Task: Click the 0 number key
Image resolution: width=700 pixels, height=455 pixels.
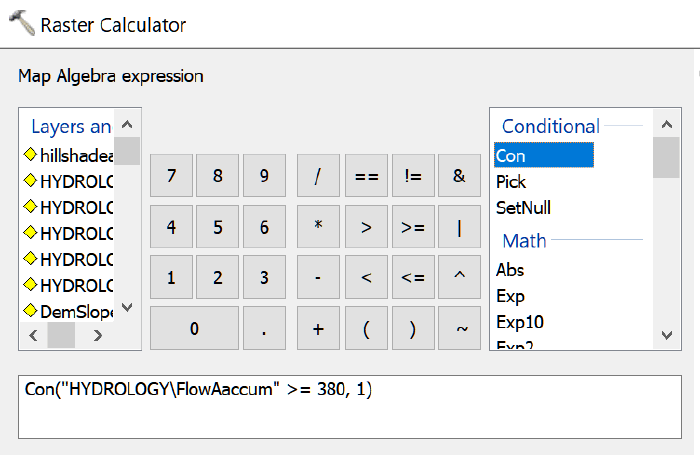Action: (x=194, y=328)
